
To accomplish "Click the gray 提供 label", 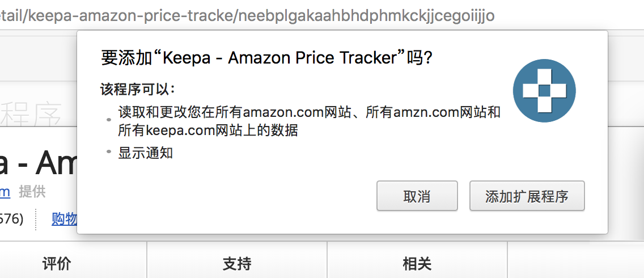I will click(x=32, y=192).
